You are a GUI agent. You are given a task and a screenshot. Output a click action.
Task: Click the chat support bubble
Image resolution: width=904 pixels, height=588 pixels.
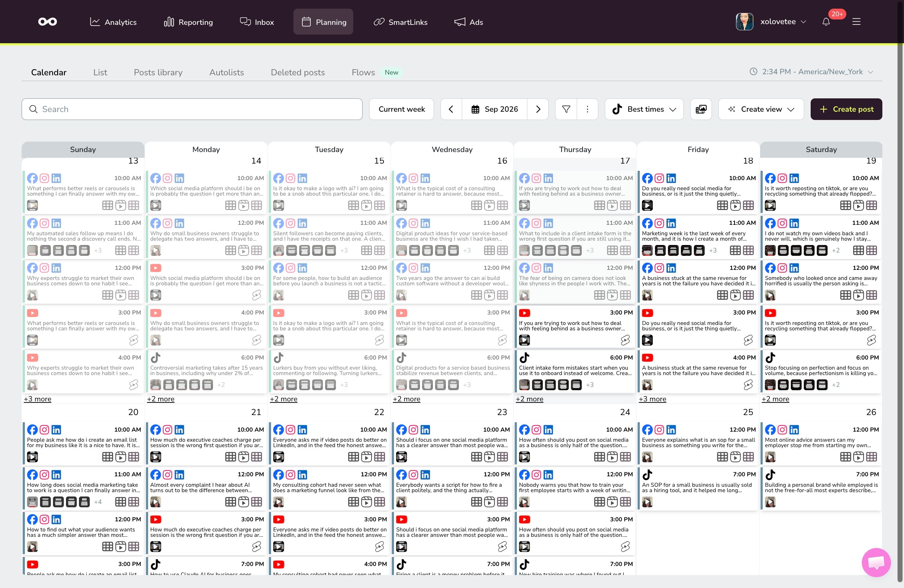point(876,562)
